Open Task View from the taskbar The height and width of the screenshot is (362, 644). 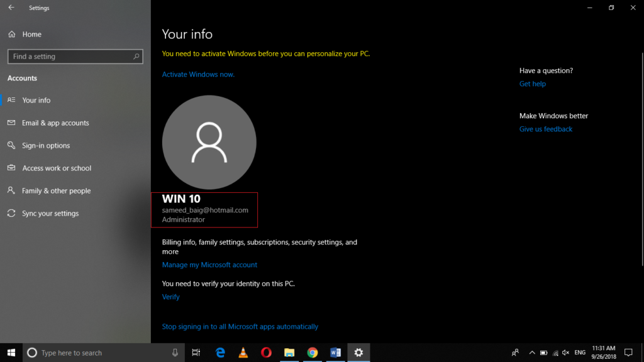click(x=196, y=353)
